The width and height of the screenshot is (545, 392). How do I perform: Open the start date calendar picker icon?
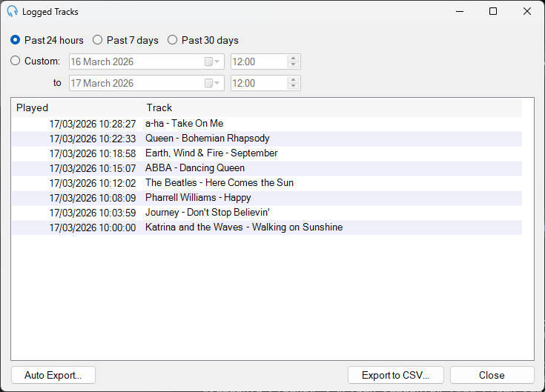click(x=211, y=62)
